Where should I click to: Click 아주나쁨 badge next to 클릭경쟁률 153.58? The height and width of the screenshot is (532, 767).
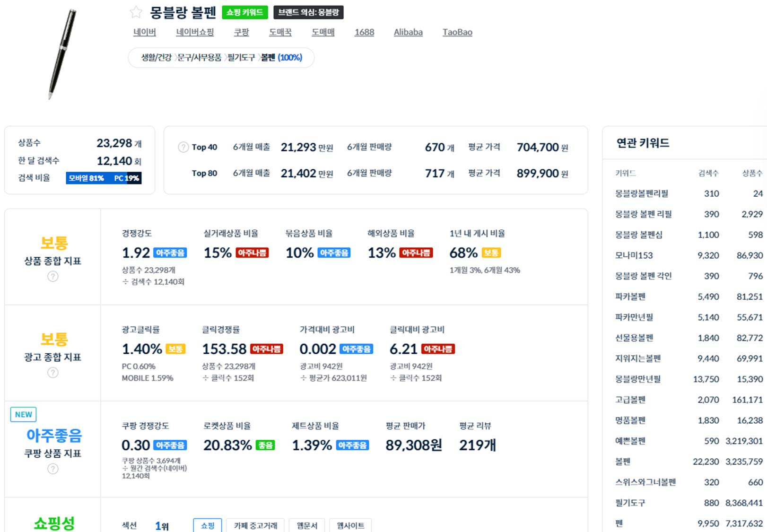pos(267,349)
